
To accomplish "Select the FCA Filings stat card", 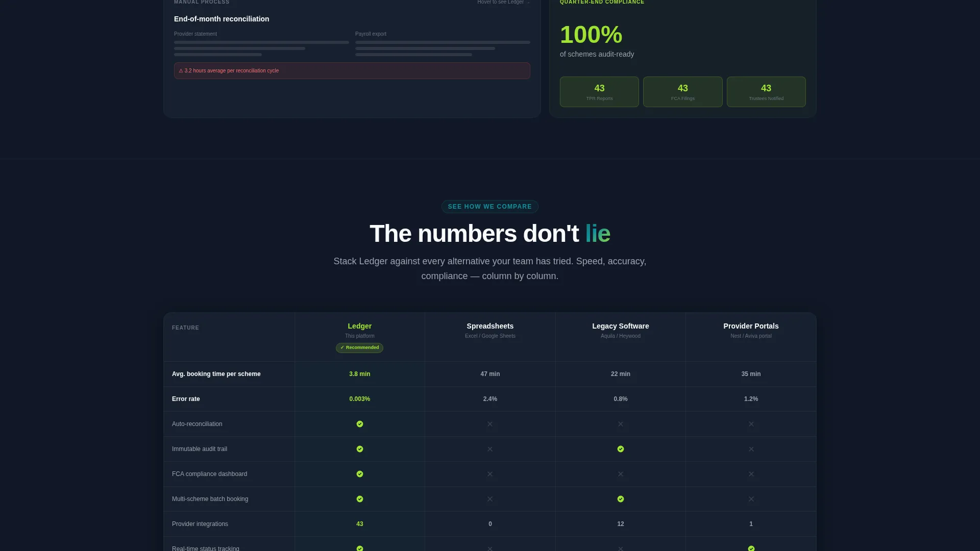I will coord(683,92).
